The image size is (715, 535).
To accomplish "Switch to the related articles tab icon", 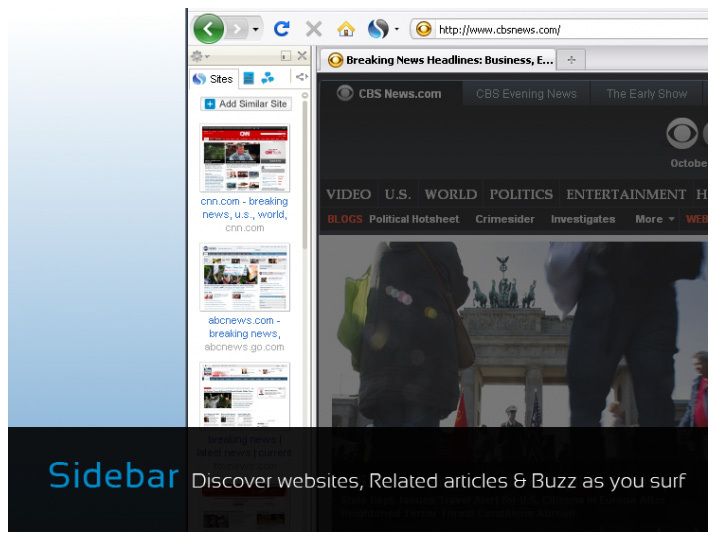I will point(249,78).
